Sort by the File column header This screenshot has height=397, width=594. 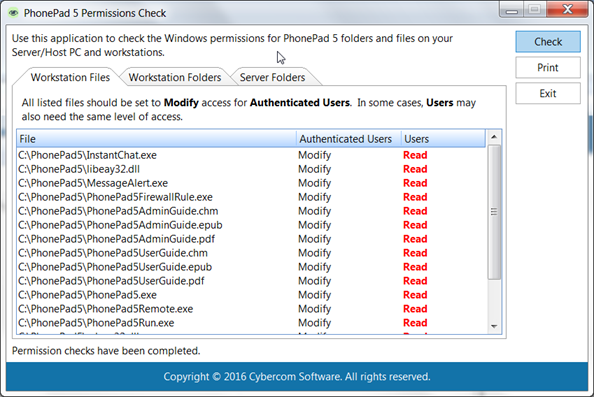156,139
